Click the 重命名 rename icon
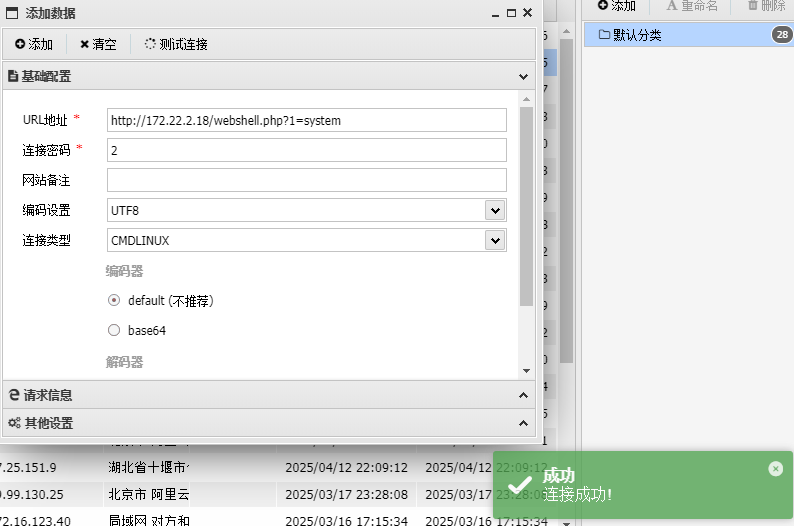Viewport: 794px width, 526px height. (672, 6)
